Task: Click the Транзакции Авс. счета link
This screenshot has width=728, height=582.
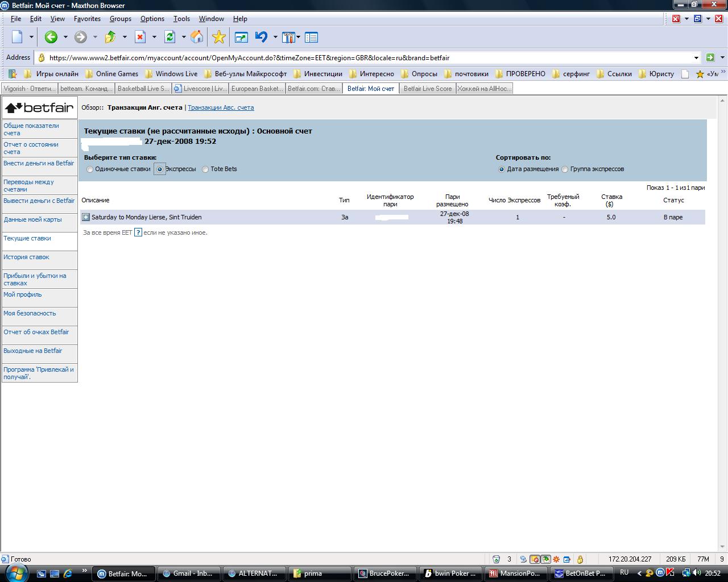Action: (x=221, y=107)
